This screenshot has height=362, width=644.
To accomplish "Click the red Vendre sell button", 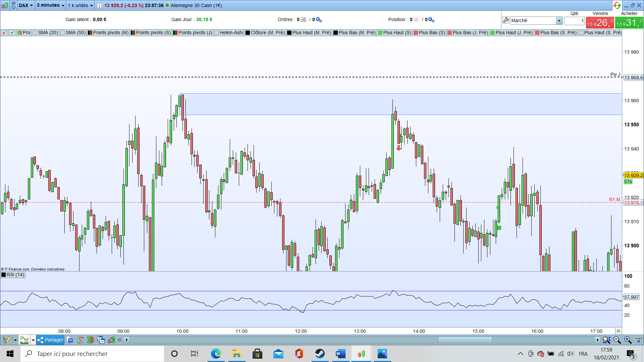I will pos(600,22).
